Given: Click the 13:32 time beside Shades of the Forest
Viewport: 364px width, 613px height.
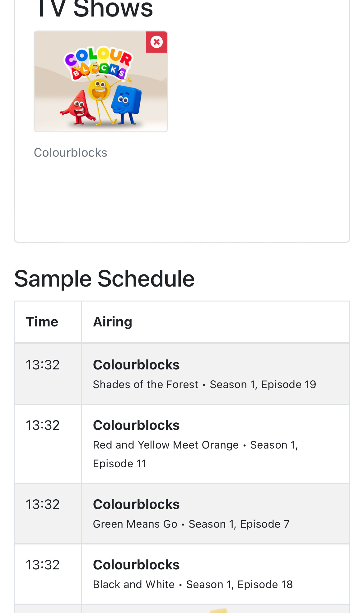Looking at the screenshot, I should [x=43, y=365].
